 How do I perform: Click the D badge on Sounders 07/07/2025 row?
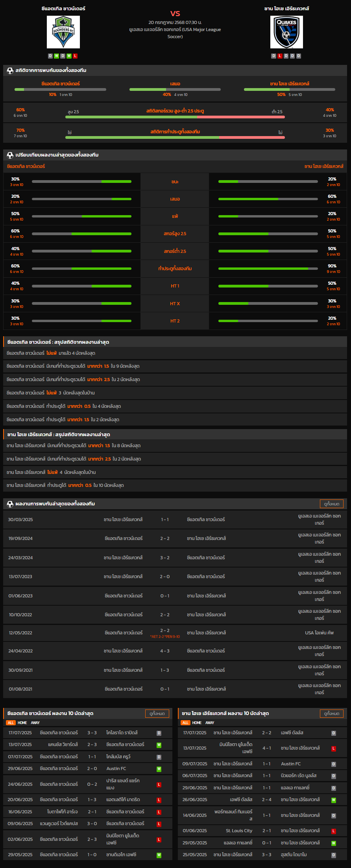click(159, 757)
